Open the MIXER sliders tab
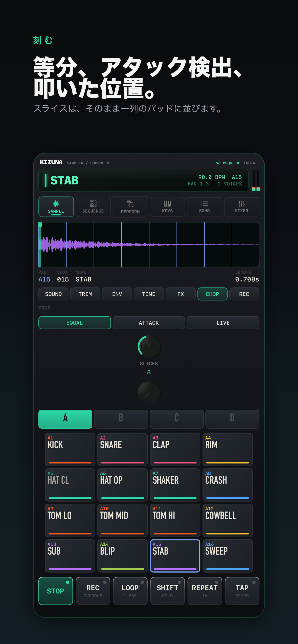Screen dimensions: 298x644 [241, 207]
